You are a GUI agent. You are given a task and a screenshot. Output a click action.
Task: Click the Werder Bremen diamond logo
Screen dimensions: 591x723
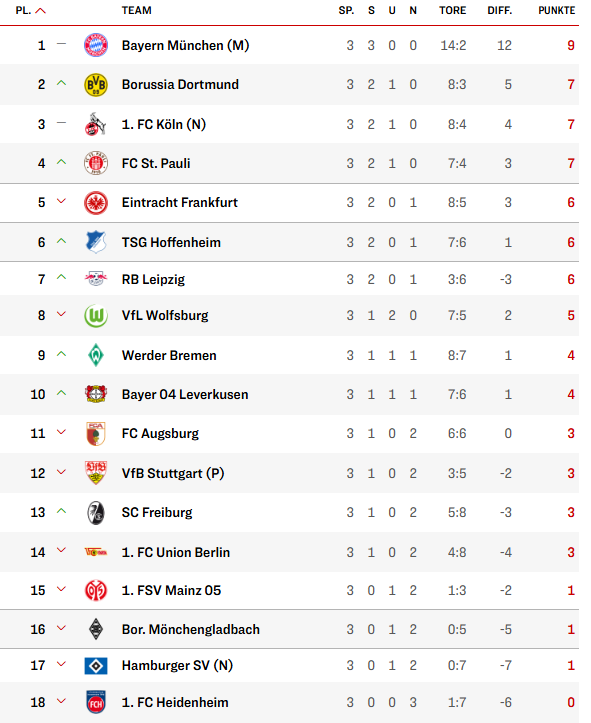[x=96, y=355]
